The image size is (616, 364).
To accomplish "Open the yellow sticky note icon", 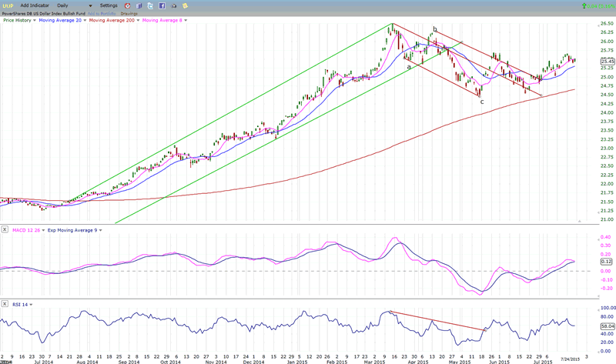I will (185, 5).
